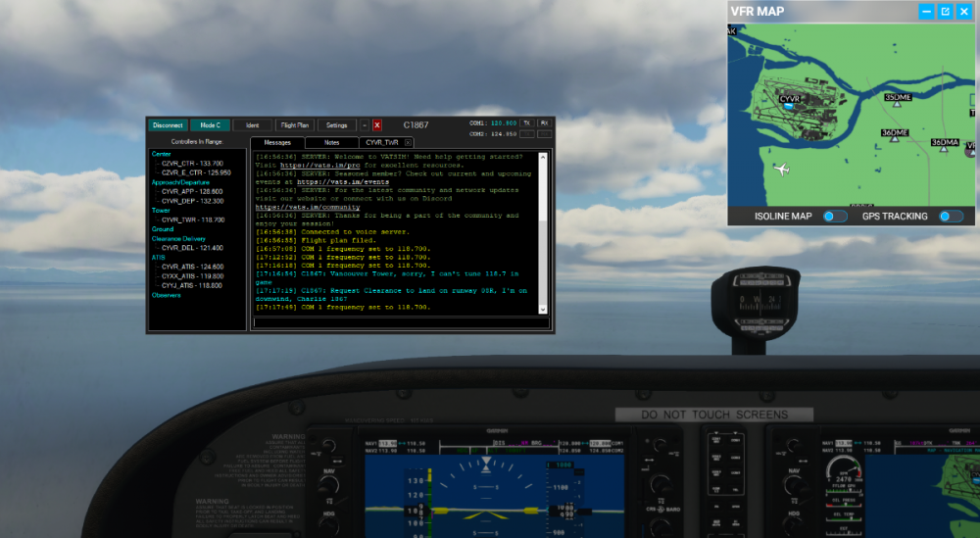Enable the Isoline Map switch
This screenshot has height=538, width=980.
point(835,216)
